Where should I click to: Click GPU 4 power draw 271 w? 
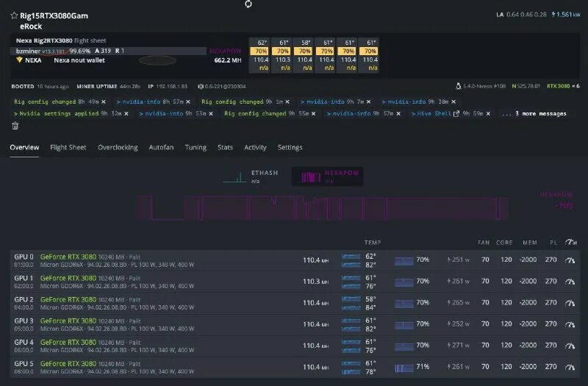458,346
